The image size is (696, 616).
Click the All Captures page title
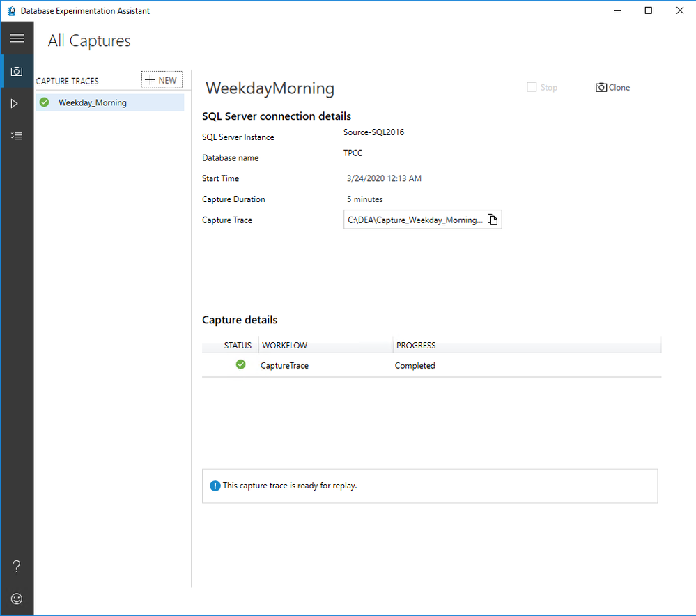[x=89, y=41]
